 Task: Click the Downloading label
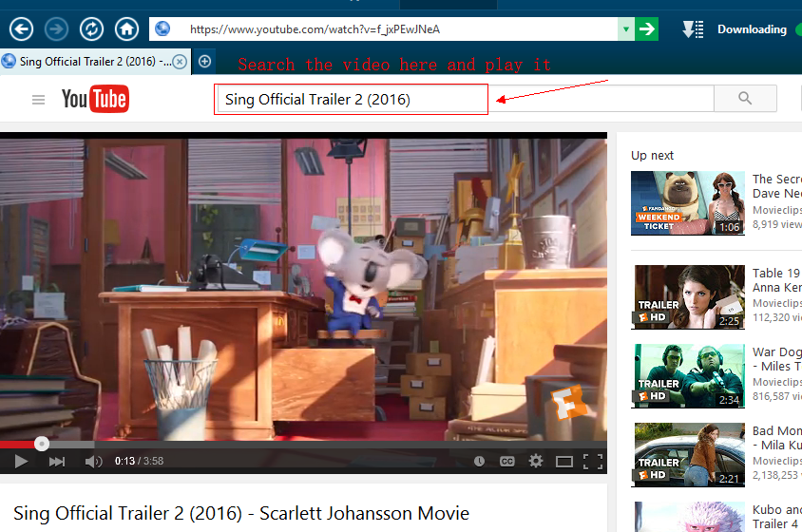752,29
